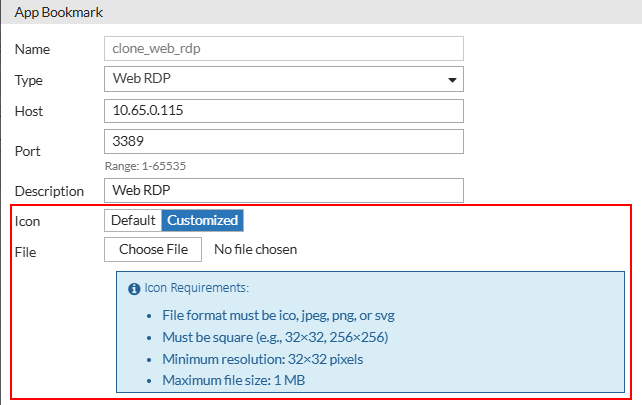The image size is (642, 405).
Task: Click the "Range: 1-65535" hint text
Action: click(146, 165)
